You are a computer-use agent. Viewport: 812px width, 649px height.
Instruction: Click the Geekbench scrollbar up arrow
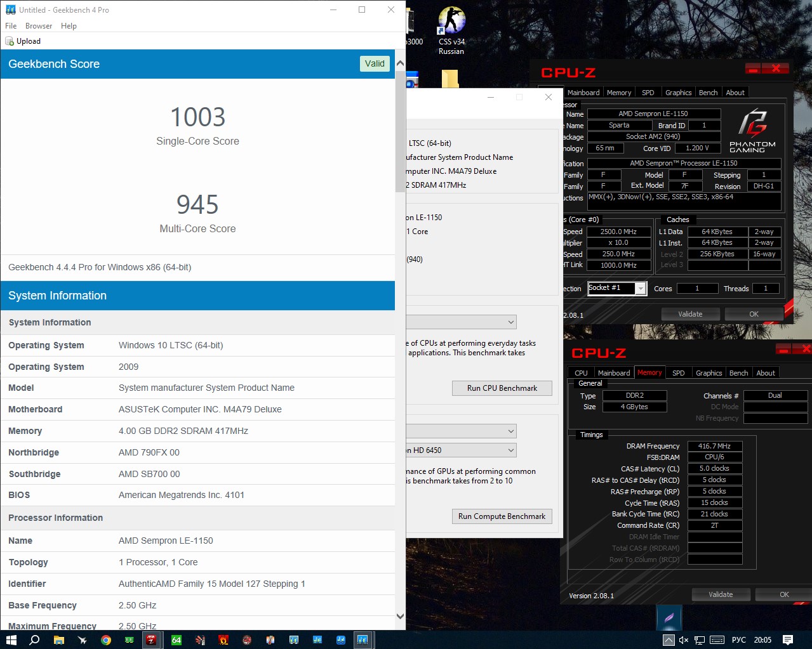coord(400,63)
